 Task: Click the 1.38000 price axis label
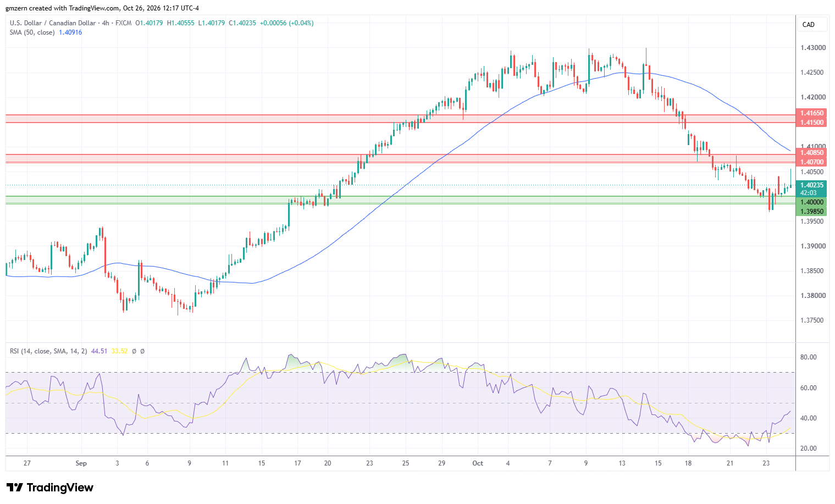(813, 296)
